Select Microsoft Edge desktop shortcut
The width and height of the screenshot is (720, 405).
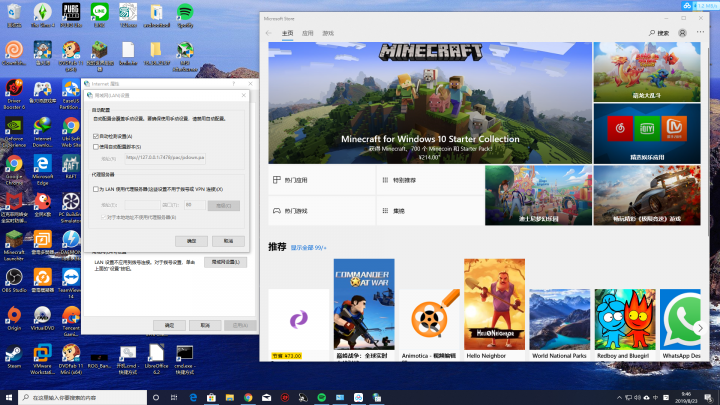(x=42, y=170)
